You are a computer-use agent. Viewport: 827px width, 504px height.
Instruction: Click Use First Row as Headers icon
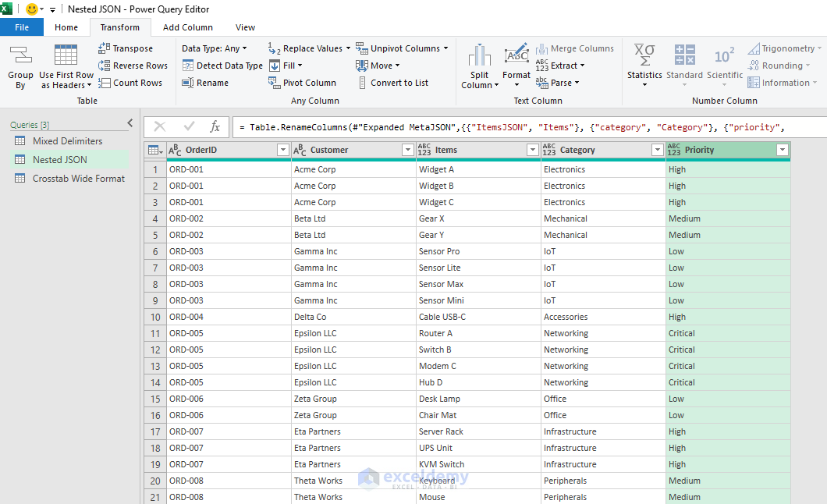[x=66, y=55]
